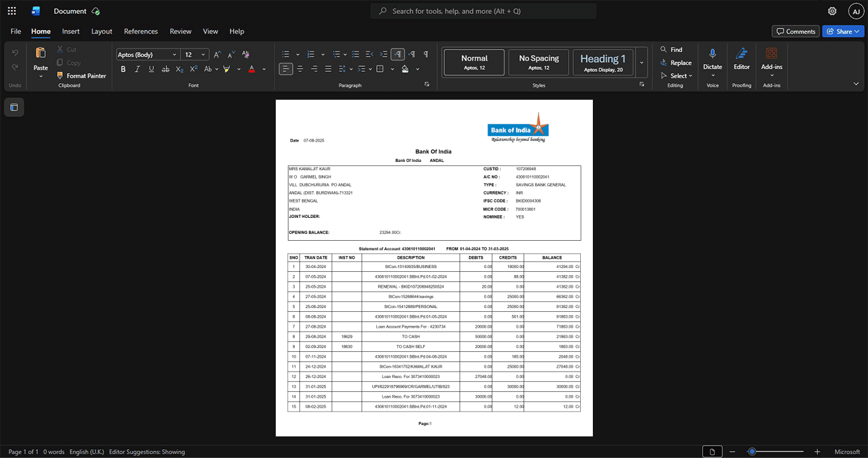Collapse the ribbon with chevron

click(856, 84)
